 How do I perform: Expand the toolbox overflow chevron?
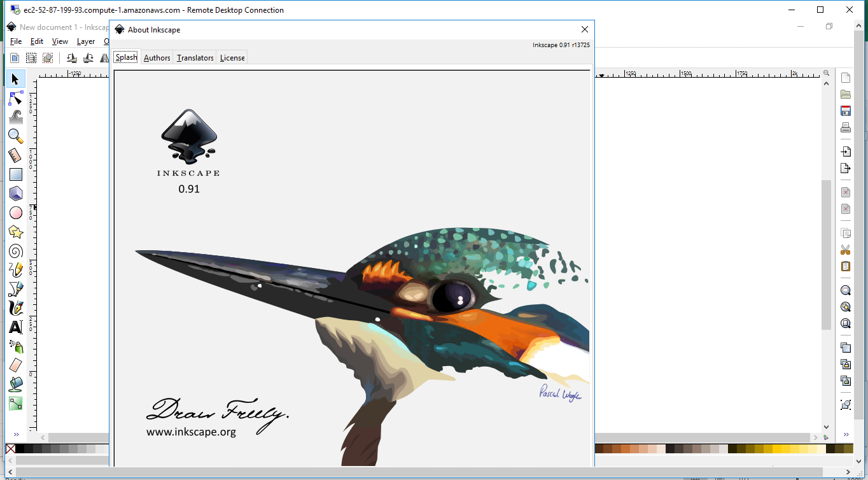point(17,435)
